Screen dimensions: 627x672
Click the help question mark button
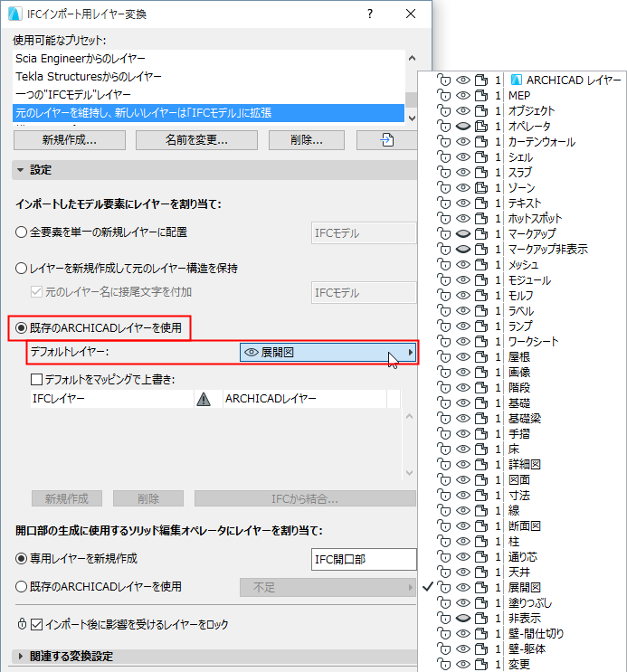pyautogui.click(x=370, y=14)
